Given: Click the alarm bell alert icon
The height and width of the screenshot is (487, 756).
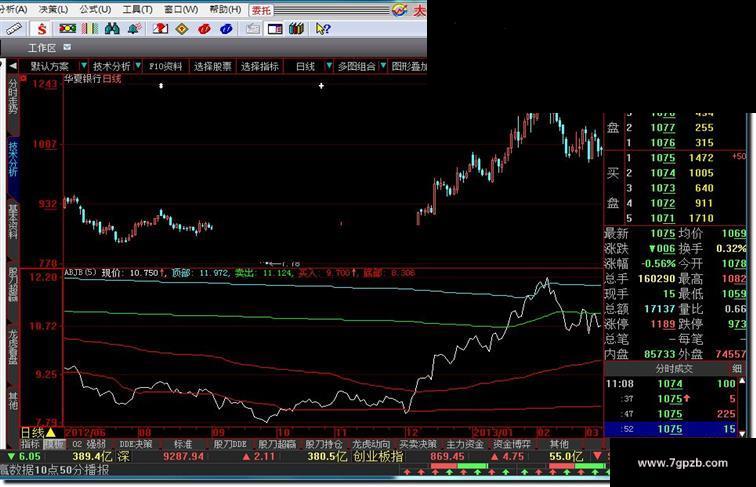Looking at the screenshot, I should coord(135,29).
